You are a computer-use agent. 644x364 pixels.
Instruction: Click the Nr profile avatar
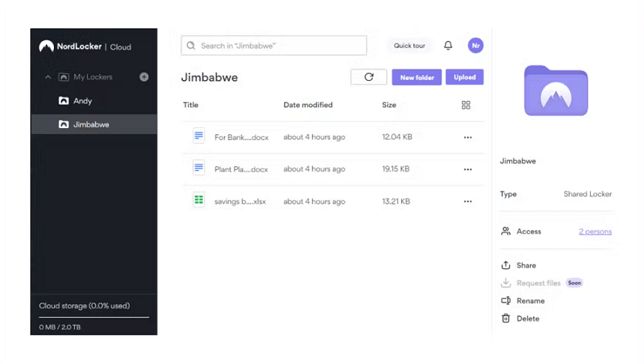(x=475, y=46)
